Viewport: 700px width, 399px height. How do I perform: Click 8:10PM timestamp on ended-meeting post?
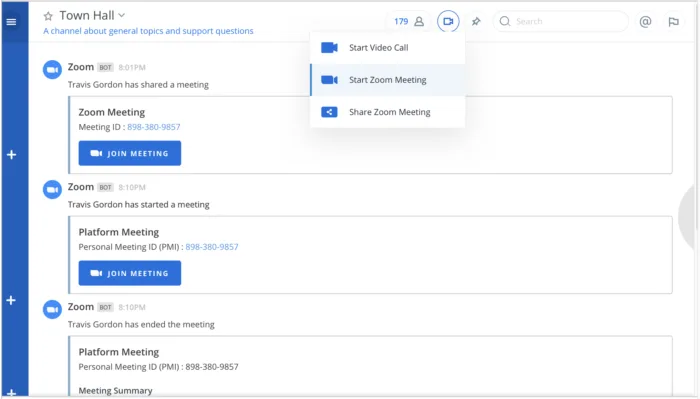(132, 308)
